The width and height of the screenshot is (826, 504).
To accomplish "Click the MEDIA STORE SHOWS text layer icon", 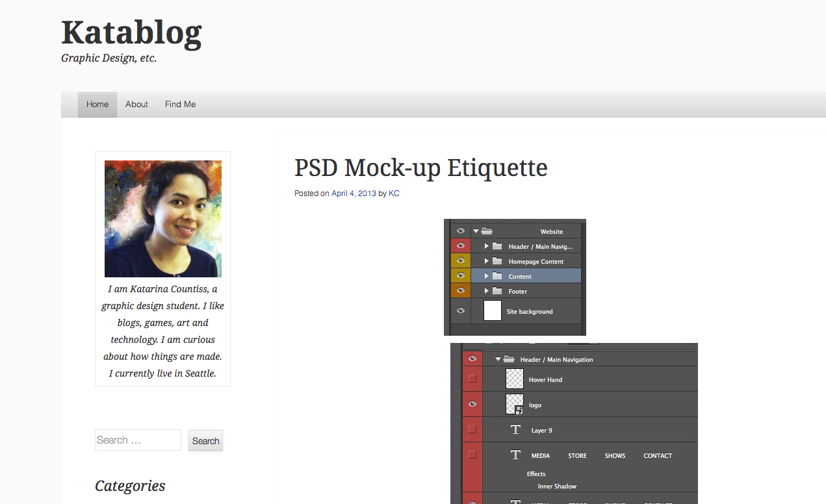I will tap(515, 455).
